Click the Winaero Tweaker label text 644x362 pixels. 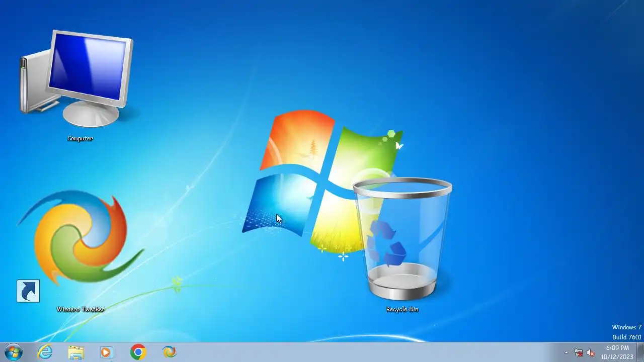(80, 309)
